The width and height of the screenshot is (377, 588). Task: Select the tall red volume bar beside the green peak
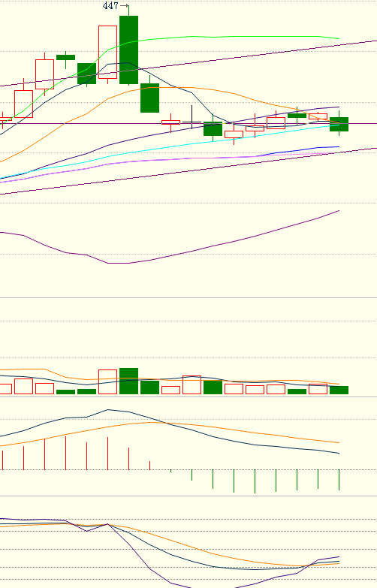coord(107,381)
